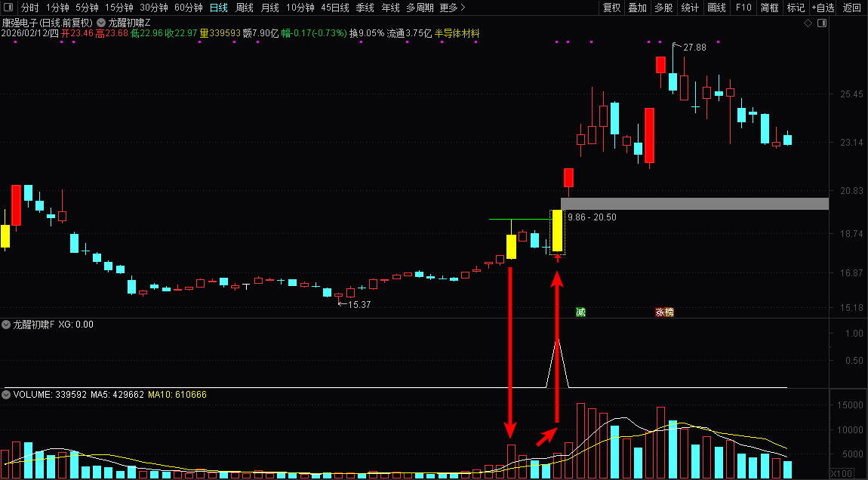Select the 45日线 period tab

click(335, 8)
